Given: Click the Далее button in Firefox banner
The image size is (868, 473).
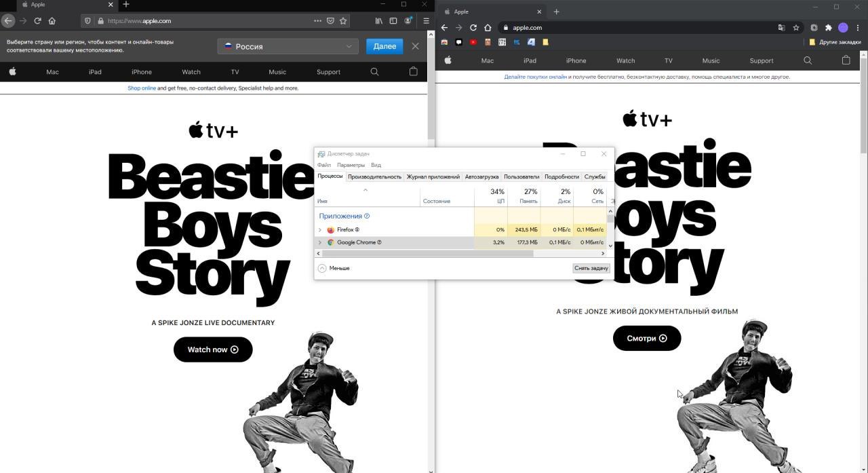Looking at the screenshot, I should [384, 46].
